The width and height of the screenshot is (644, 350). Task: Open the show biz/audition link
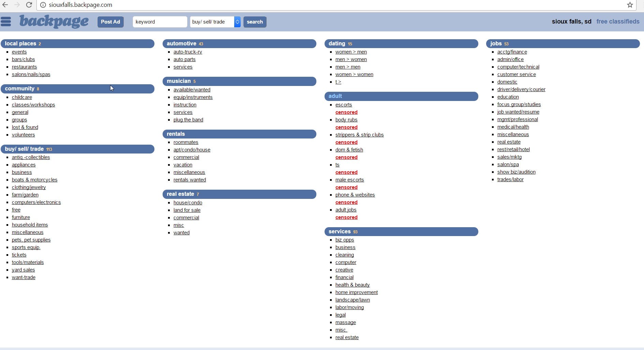coord(516,172)
